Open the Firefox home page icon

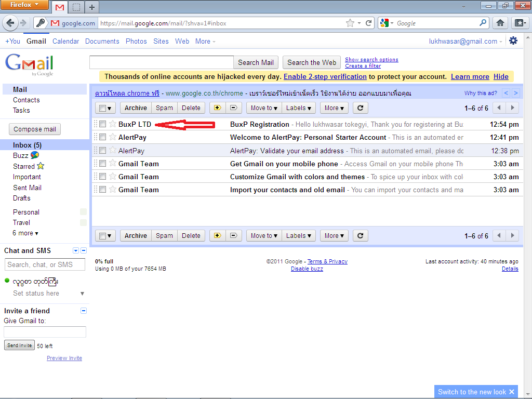500,23
